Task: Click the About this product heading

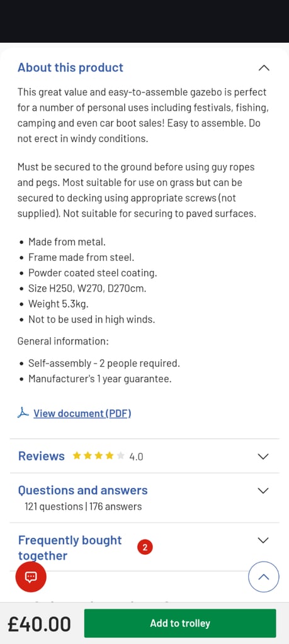Action: pos(71,67)
